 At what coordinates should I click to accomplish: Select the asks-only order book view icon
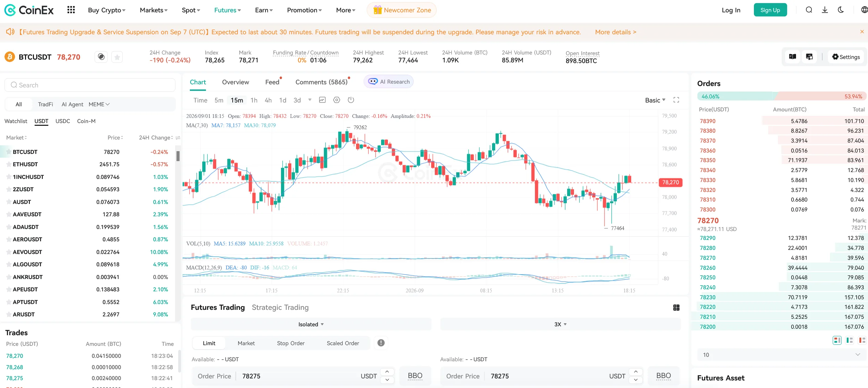click(x=862, y=340)
